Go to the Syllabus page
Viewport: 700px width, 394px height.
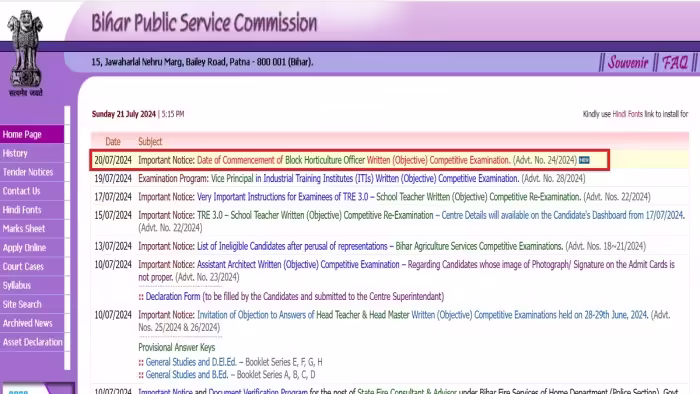32,285
